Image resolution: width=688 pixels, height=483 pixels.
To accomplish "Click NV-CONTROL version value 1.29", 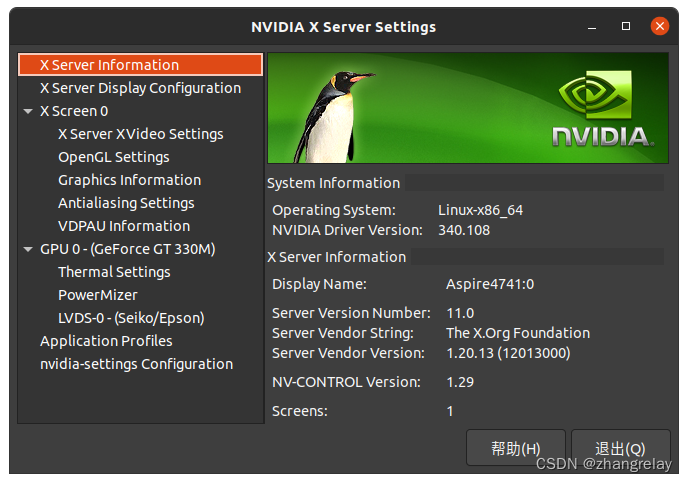I will tap(460, 382).
